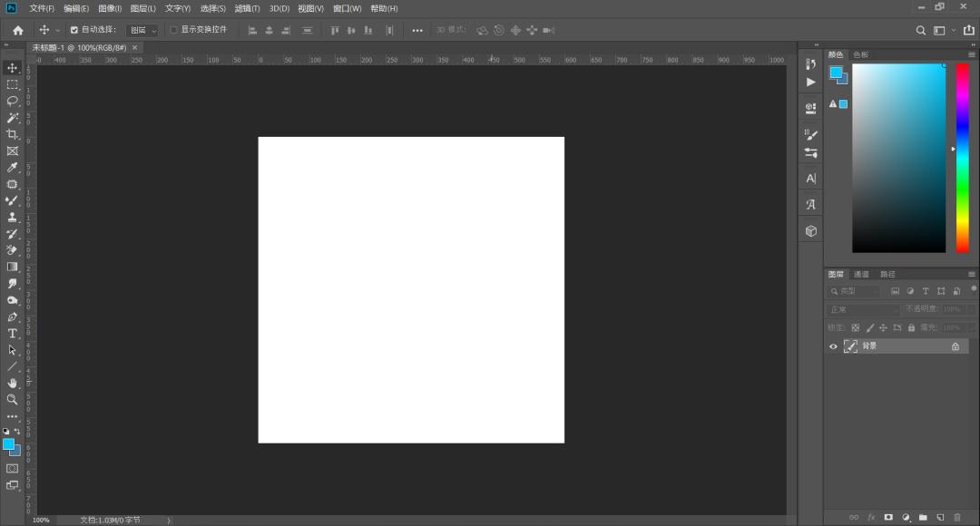Select the Gradient tool
The height and width of the screenshot is (526, 980).
pos(12,267)
